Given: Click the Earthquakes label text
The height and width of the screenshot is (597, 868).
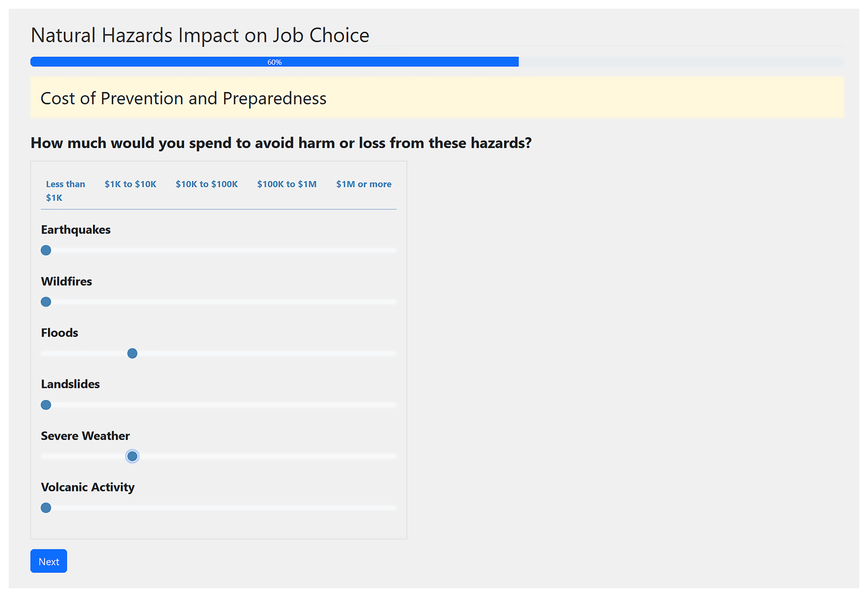Looking at the screenshot, I should coord(76,230).
